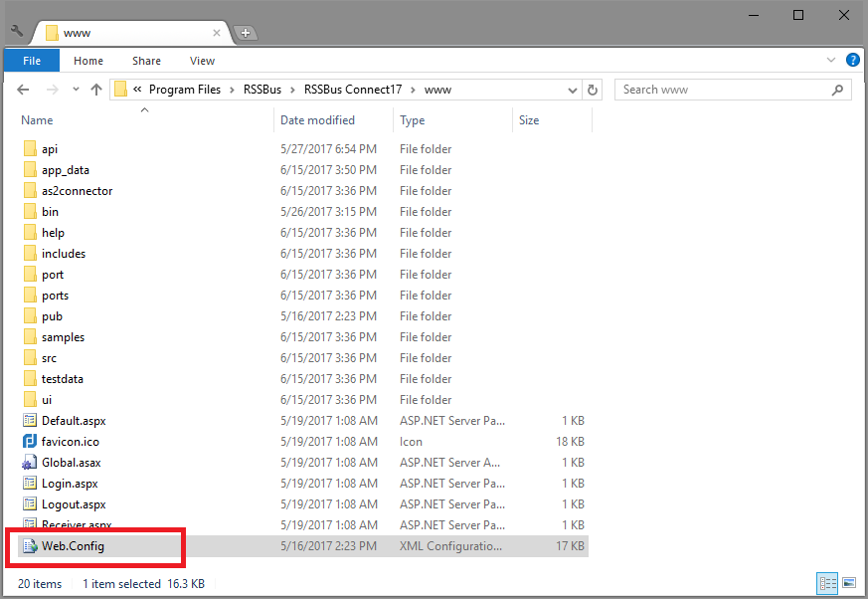Expand the arrow after RSSBus in path
This screenshot has width=868, height=599.
click(x=292, y=90)
